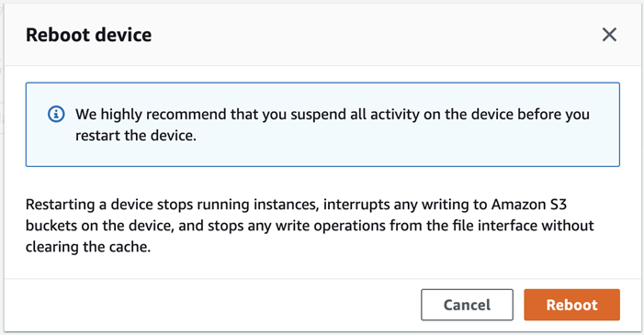Click the words "Amazon S3" in the description
This screenshot has width=644, height=335.
tap(529, 204)
